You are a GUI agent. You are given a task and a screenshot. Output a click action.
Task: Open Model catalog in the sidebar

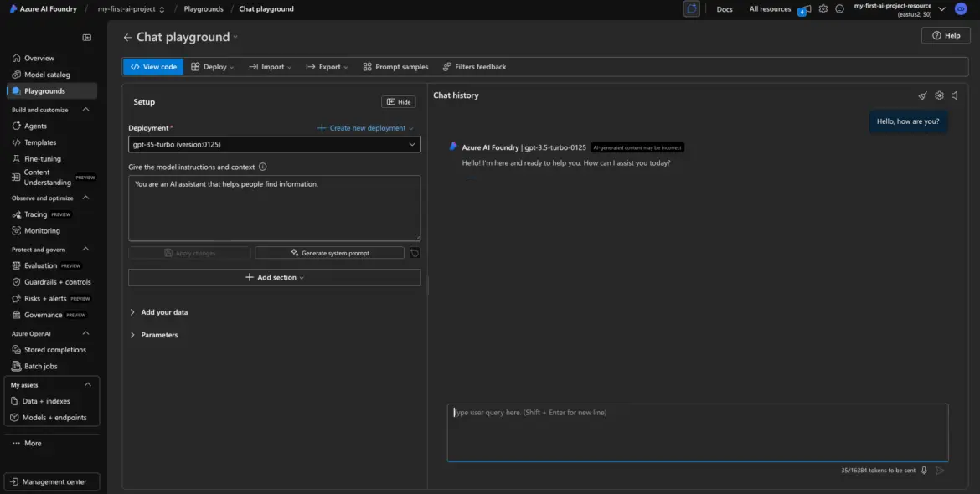(47, 75)
